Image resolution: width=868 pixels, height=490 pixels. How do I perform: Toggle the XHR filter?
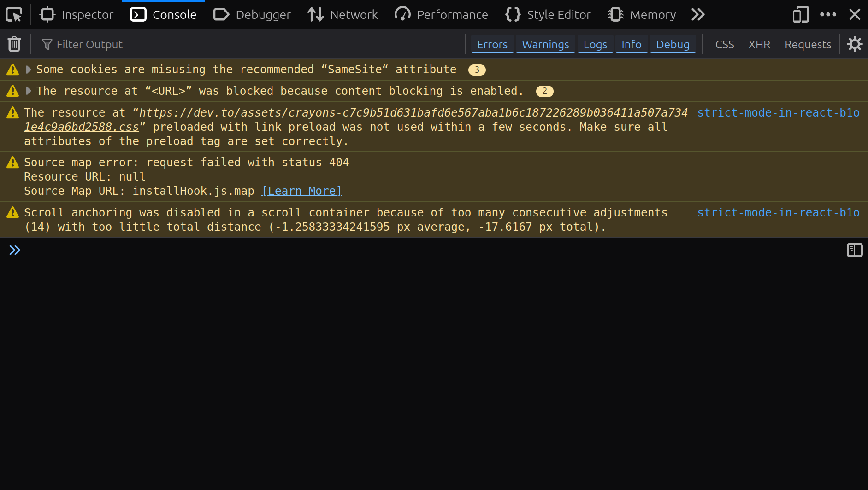[759, 44]
